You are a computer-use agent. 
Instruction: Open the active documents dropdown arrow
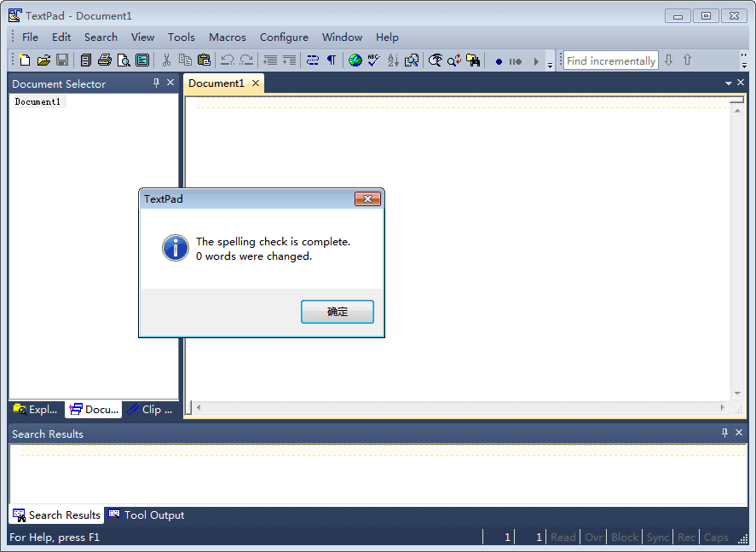[728, 83]
